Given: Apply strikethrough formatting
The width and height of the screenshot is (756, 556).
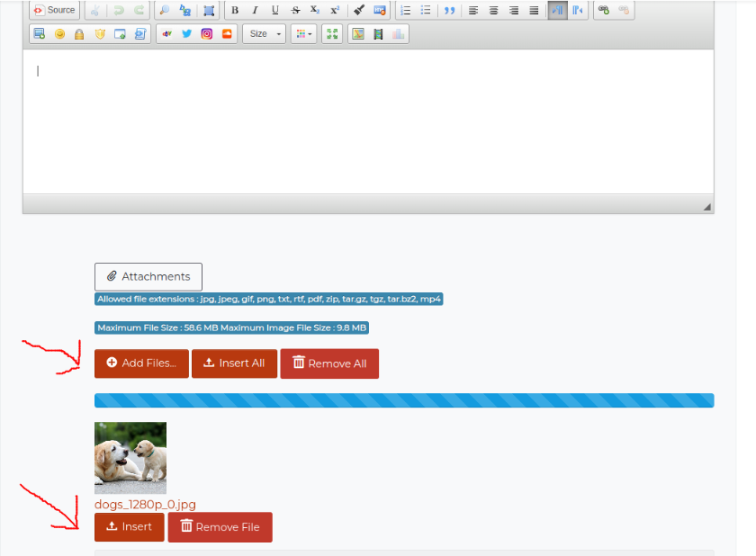Looking at the screenshot, I should pyautogui.click(x=295, y=10).
